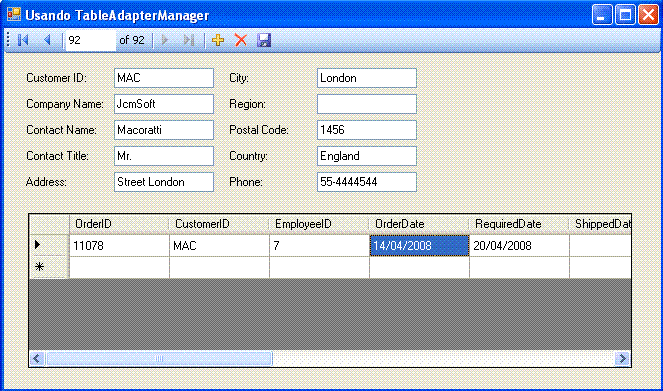
Task: Click the empty OrderID cell in new row
Action: pyautogui.click(x=119, y=267)
